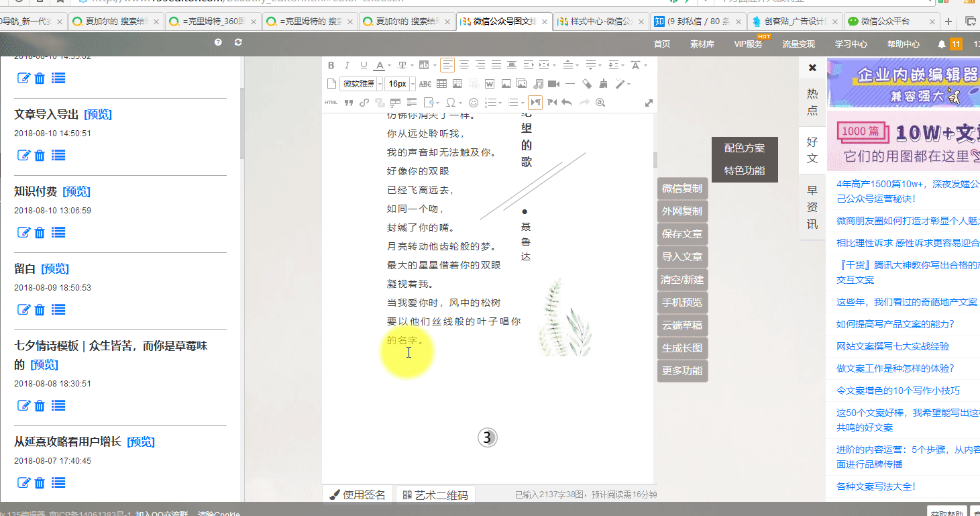Create a new blank document
This screenshot has width=980, height=516.
pyautogui.click(x=331, y=84)
